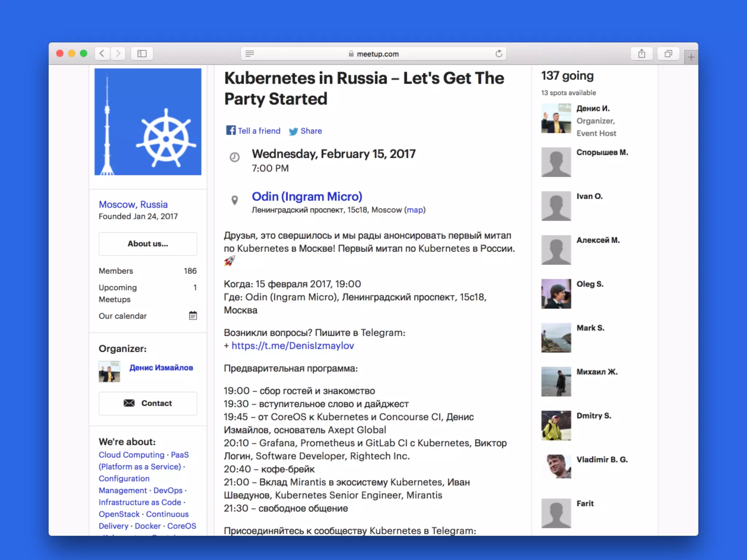Open the Moscow, Russia location link
Viewport: 747px width, 560px height.
pyautogui.click(x=133, y=204)
